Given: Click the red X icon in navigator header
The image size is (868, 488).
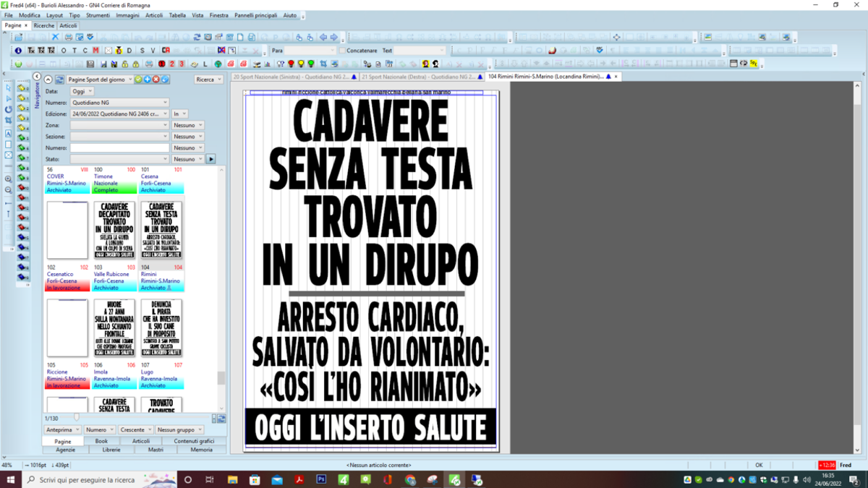Looking at the screenshot, I should tap(156, 80).
